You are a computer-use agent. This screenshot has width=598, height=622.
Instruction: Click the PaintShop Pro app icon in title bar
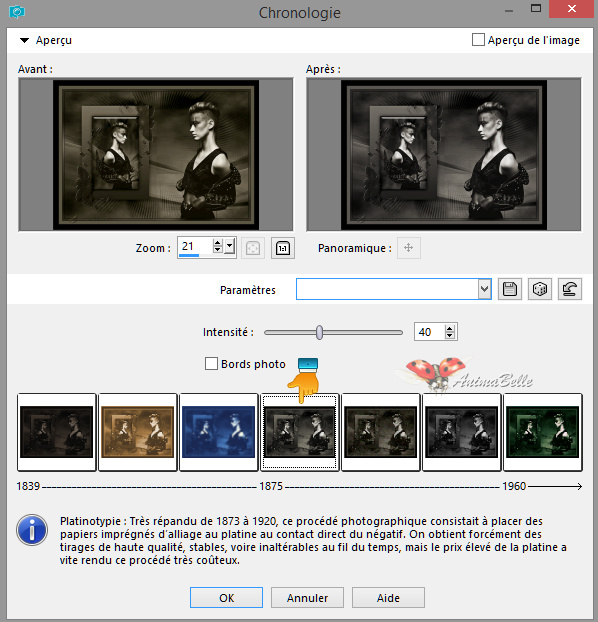[x=17, y=12]
